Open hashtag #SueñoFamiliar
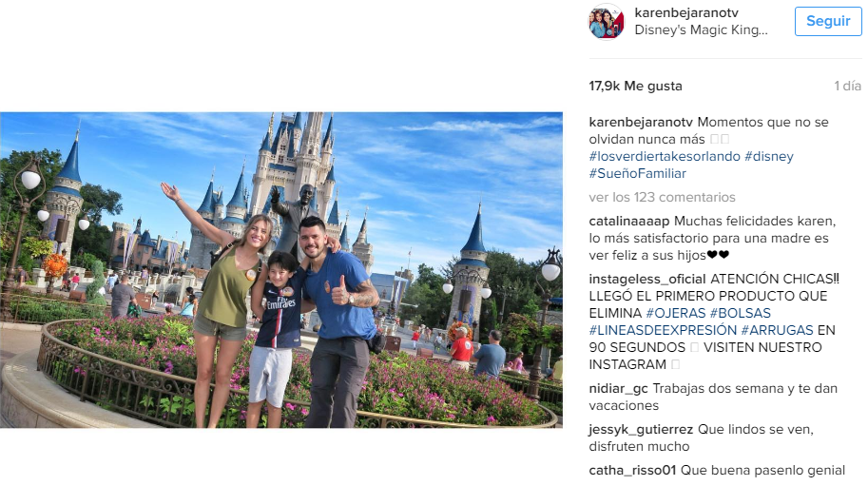The height and width of the screenshot is (486, 868). click(637, 173)
